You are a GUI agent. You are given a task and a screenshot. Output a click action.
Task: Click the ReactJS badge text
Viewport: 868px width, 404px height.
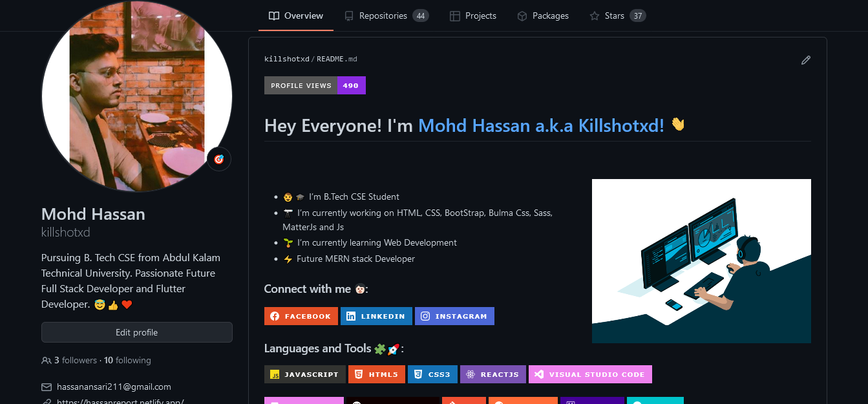[x=500, y=374]
